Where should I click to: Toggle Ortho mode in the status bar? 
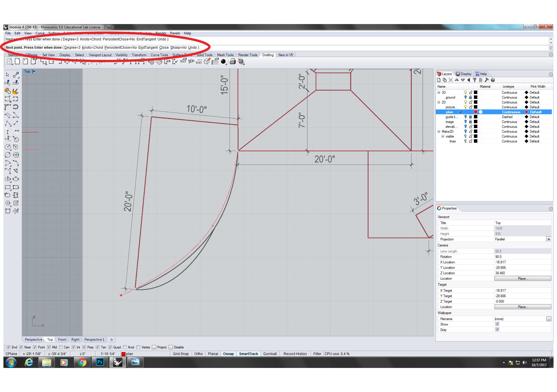tap(198, 354)
